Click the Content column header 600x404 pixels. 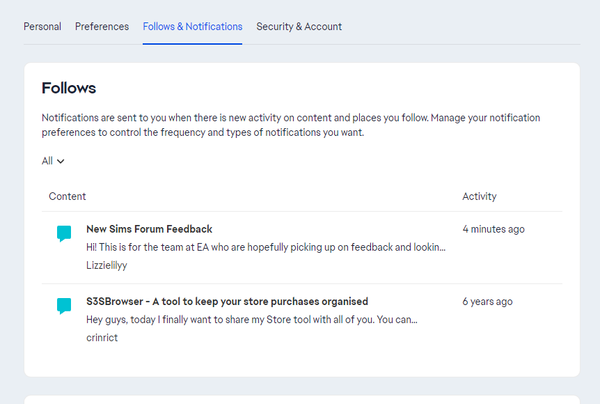pos(67,197)
